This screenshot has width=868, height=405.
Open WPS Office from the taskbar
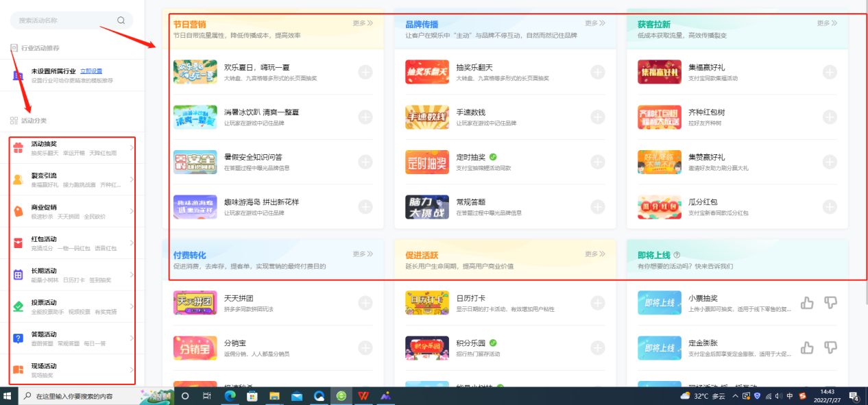click(x=363, y=395)
